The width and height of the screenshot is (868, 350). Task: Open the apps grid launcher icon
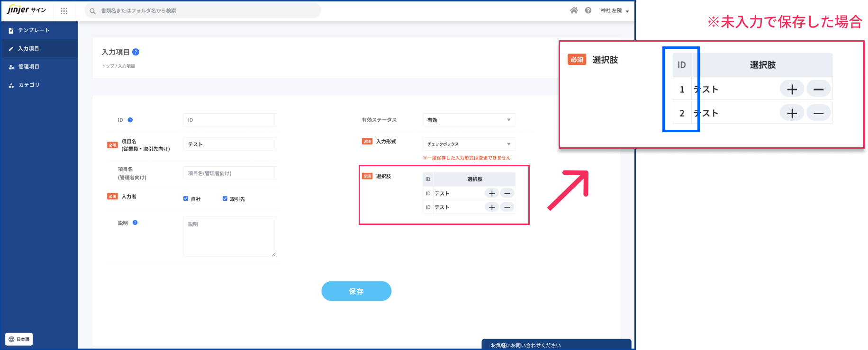64,11
